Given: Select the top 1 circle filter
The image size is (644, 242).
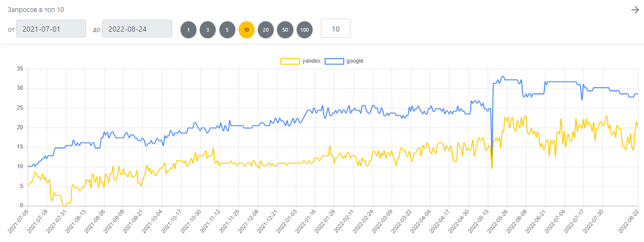Looking at the screenshot, I should [x=189, y=30].
